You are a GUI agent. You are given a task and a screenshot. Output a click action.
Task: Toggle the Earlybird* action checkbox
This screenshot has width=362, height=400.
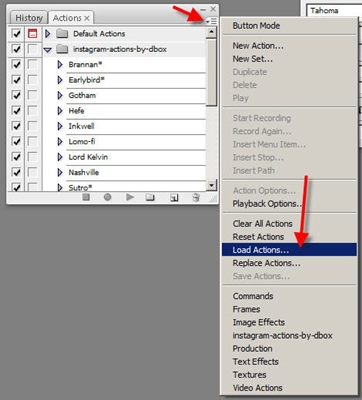click(16, 80)
